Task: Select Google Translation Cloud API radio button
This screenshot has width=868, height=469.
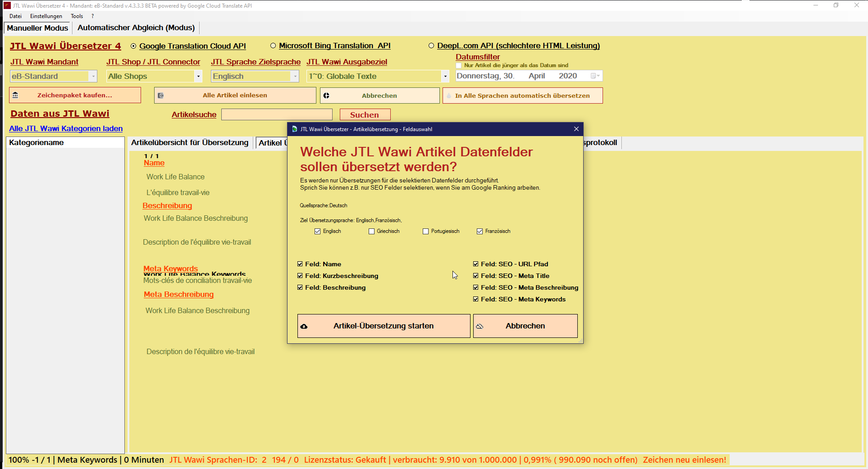Action: (x=133, y=46)
